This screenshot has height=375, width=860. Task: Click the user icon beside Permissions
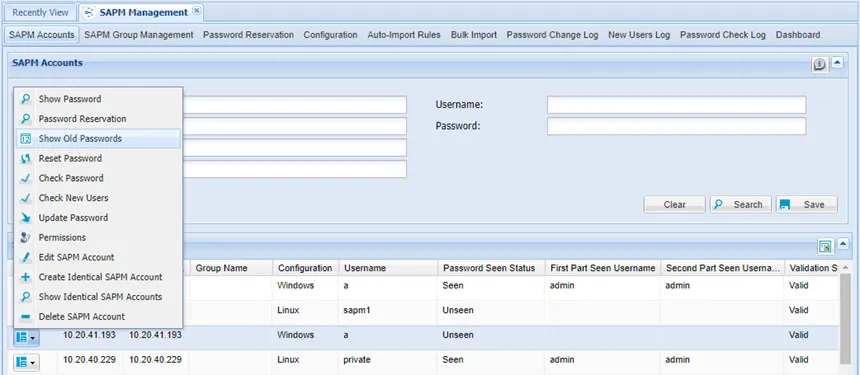(25, 237)
